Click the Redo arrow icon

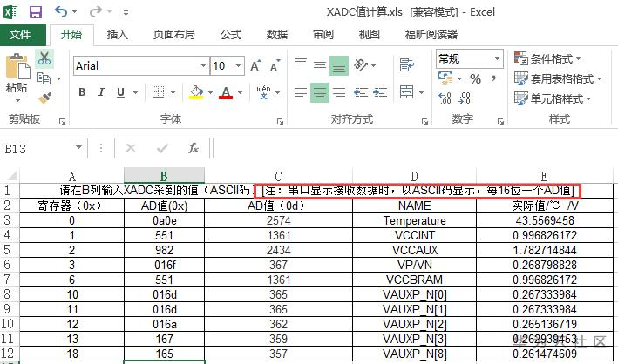(x=95, y=12)
